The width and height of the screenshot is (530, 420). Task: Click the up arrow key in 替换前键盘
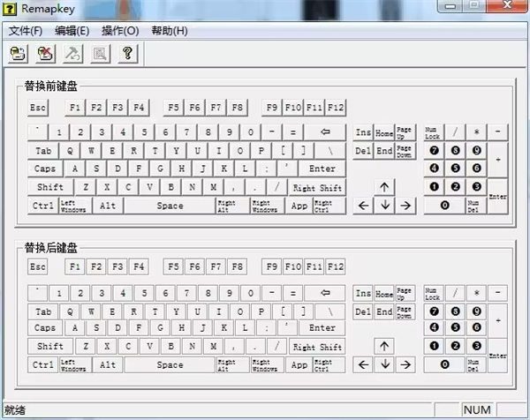point(384,187)
